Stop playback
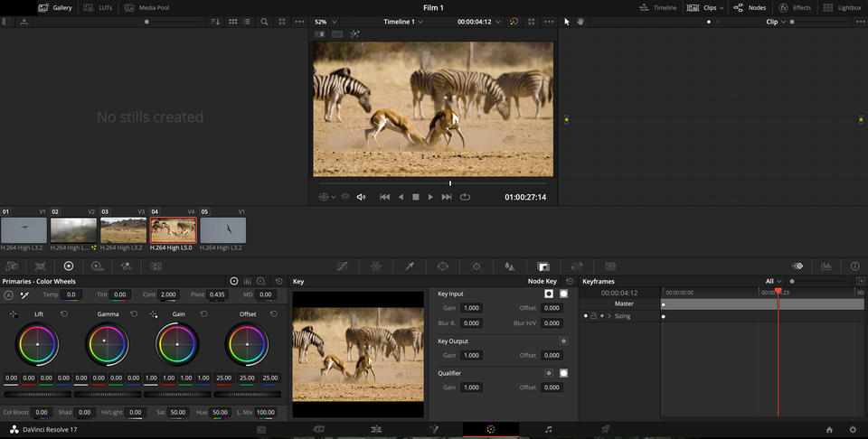The height and width of the screenshot is (439, 868). (x=416, y=197)
